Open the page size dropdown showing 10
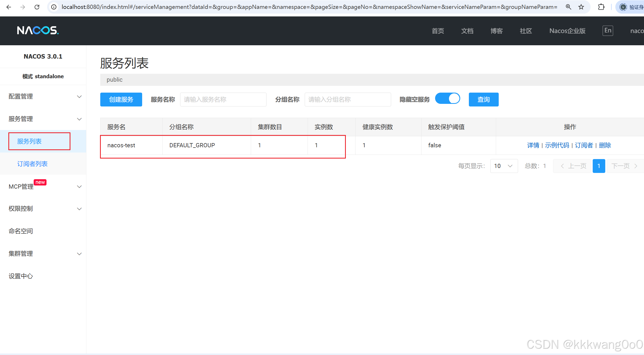The width and height of the screenshot is (644, 355). pyautogui.click(x=504, y=166)
